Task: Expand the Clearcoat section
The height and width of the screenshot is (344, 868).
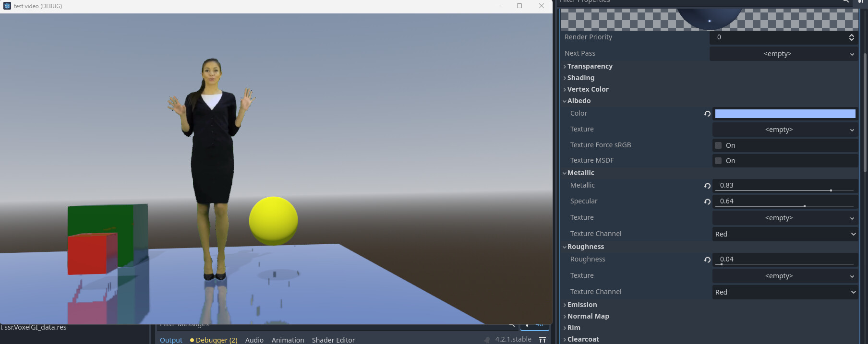Action: pyautogui.click(x=583, y=339)
